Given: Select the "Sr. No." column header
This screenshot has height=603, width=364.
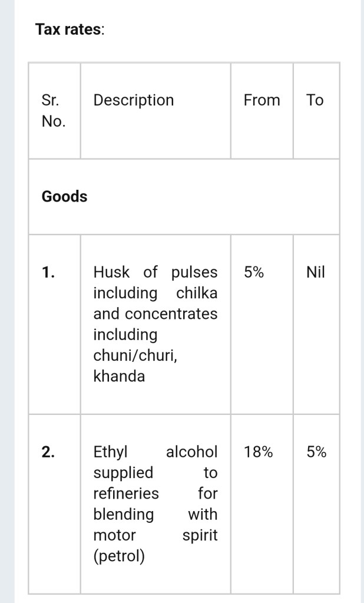Looking at the screenshot, I should click(x=53, y=111).
